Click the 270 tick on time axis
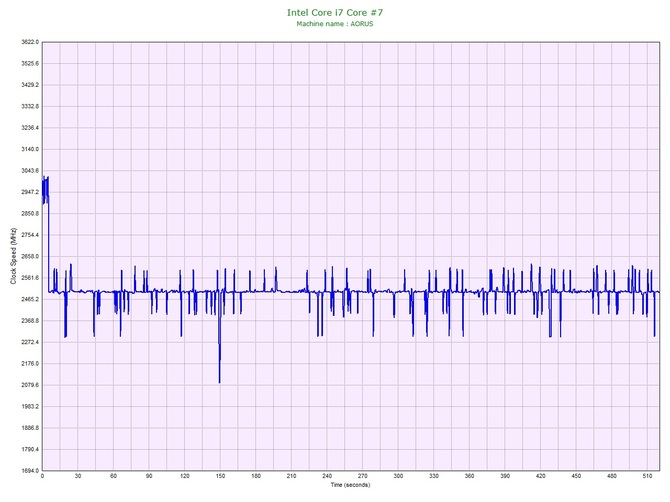670x502 pixels. click(362, 476)
